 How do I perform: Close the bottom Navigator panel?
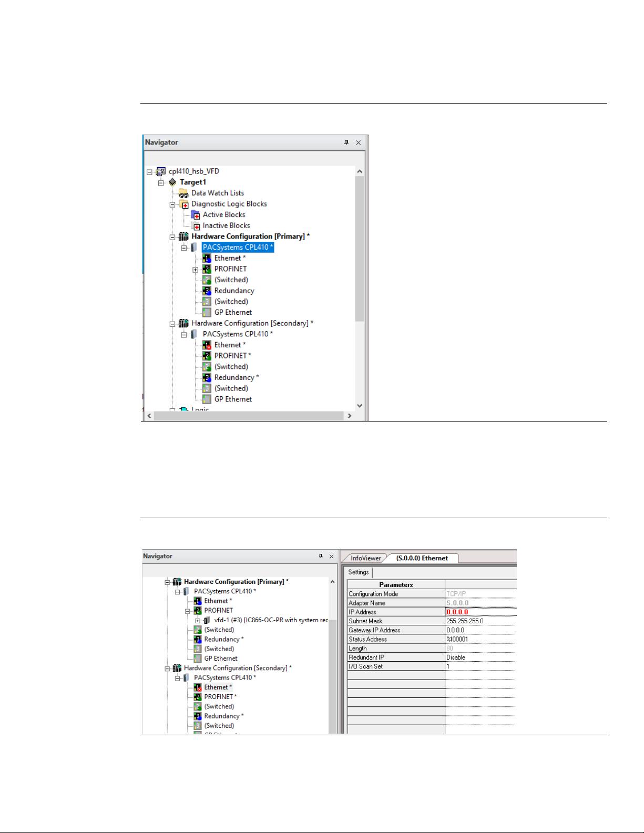coord(331,556)
